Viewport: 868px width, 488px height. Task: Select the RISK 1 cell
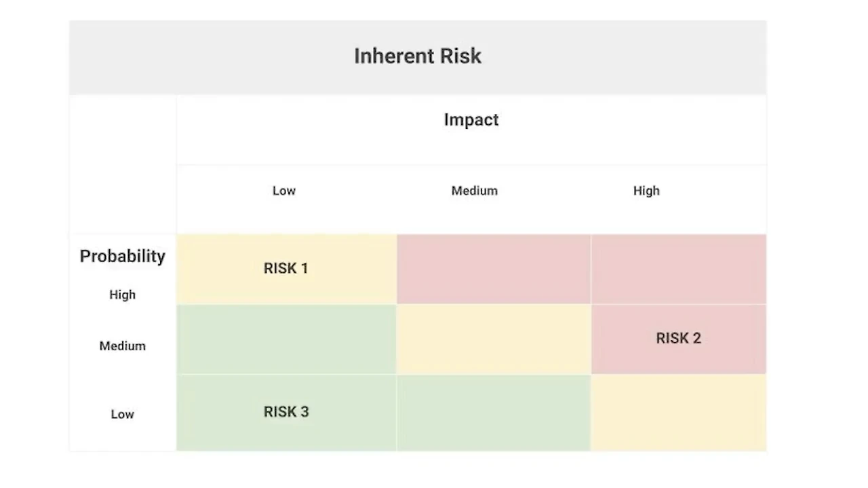click(x=286, y=269)
